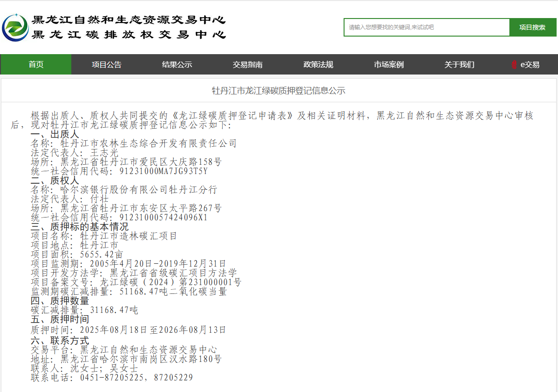Click the 三、质押标的基本情况 section heading
Viewport: 558px width, 392px height.
pos(79,227)
